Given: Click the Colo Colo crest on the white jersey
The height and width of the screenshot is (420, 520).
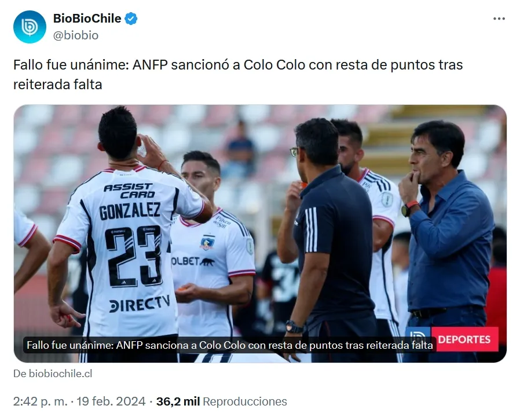Looking at the screenshot, I should click(207, 243).
